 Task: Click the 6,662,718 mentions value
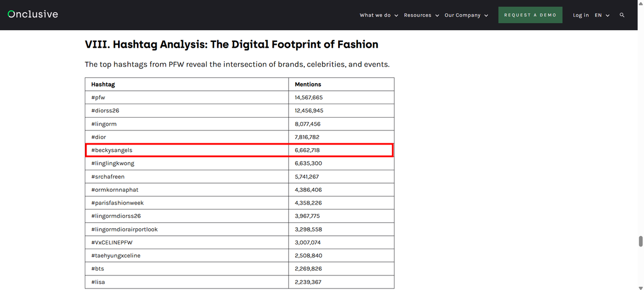coord(307,150)
